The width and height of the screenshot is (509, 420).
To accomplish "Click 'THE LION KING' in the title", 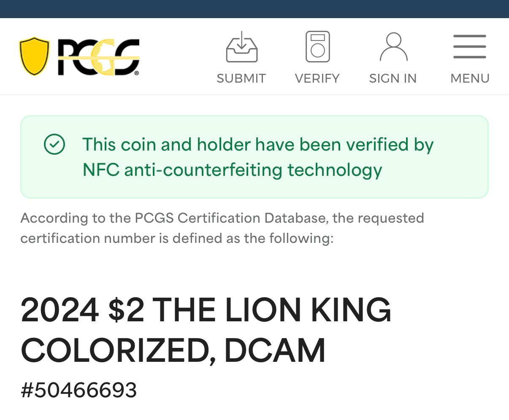I will coord(273,310).
